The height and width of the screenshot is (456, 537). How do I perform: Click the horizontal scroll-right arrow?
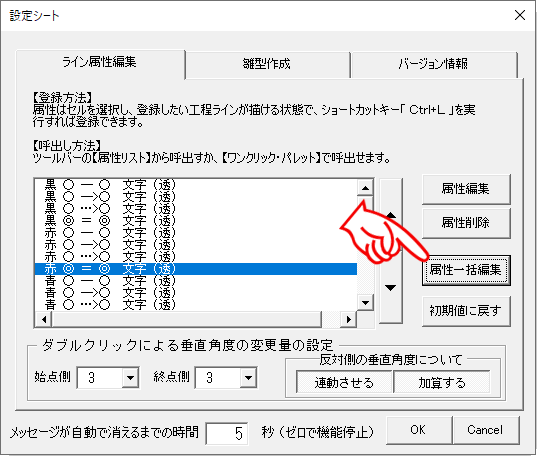point(349,319)
